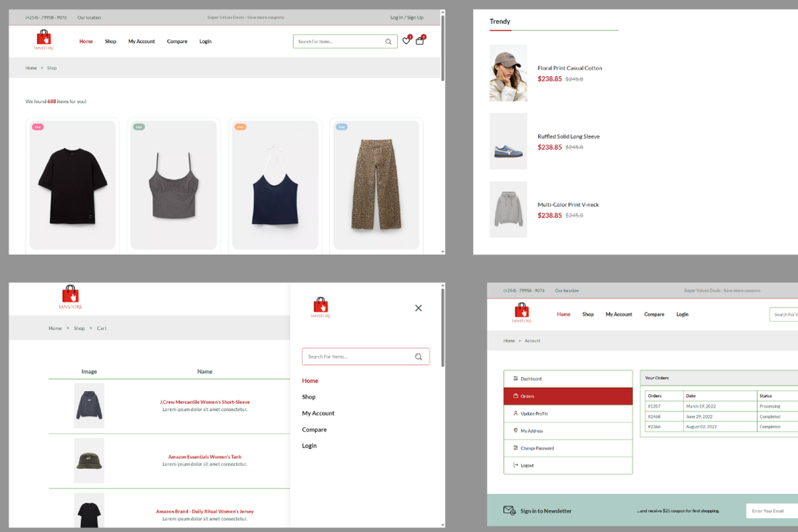Select Home in the shop page navigation
The image size is (798, 532).
pos(86,41)
